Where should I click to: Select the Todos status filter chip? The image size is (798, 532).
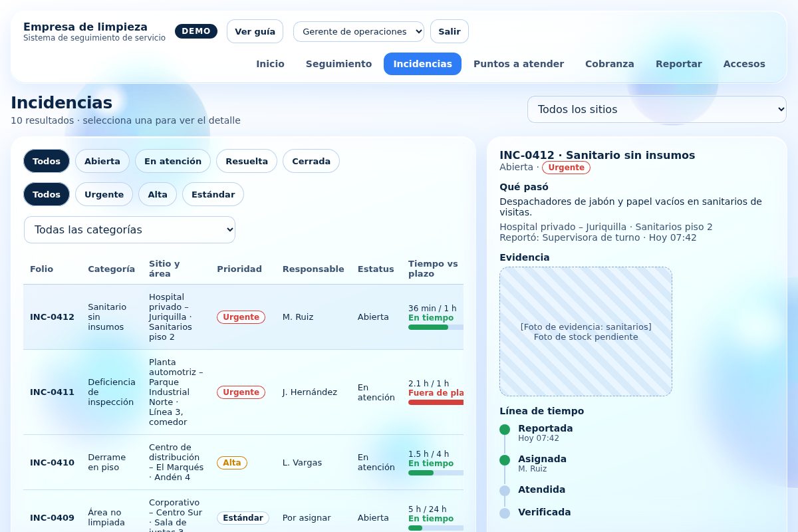tap(47, 161)
